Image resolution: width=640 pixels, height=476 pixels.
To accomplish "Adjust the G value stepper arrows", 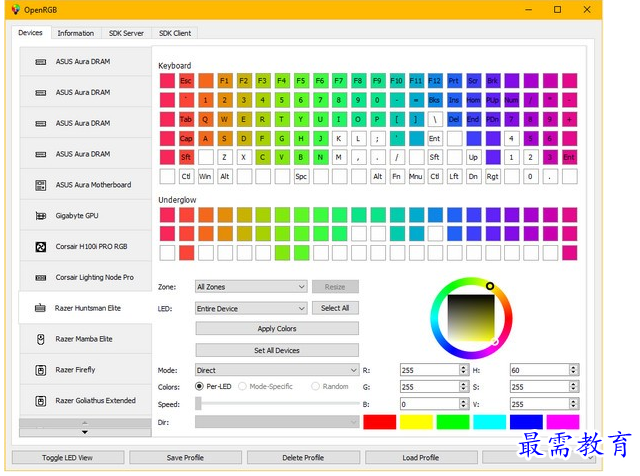I will point(463,387).
